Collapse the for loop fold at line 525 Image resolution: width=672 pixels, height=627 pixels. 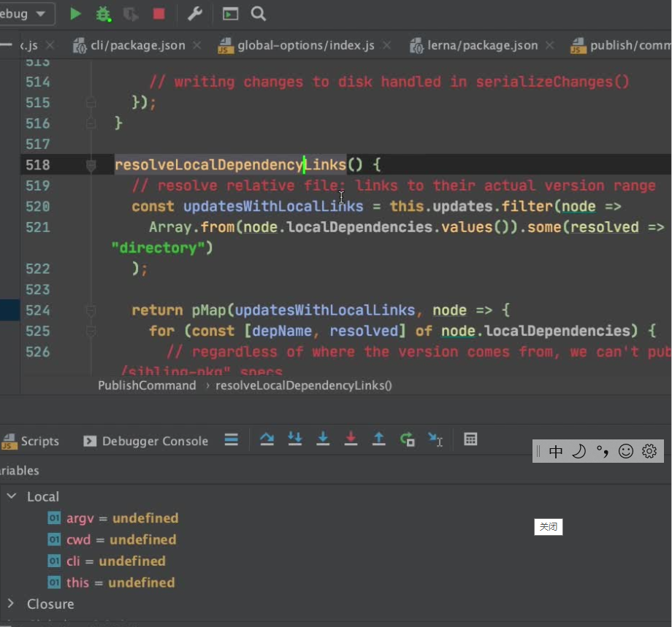point(91,331)
